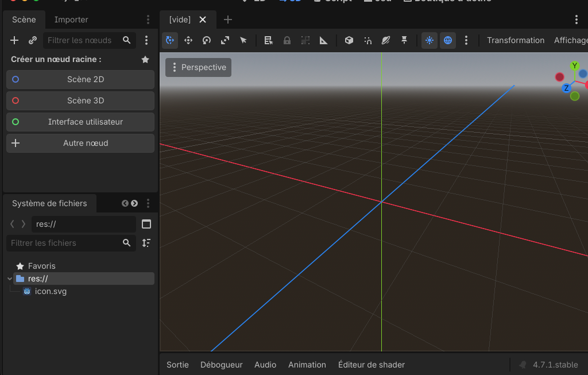Click the instantiate scene link icon
The width and height of the screenshot is (588, 375).
[33, 40]
